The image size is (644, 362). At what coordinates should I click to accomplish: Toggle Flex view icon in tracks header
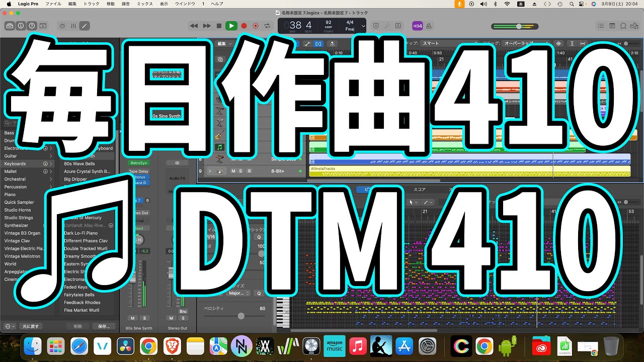click(x=318, y=44)
